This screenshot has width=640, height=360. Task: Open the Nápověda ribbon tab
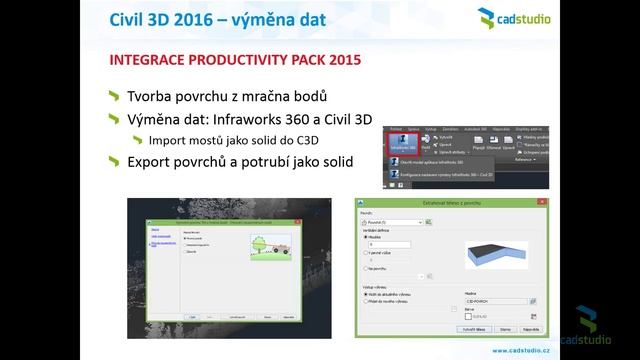point(501,129)
